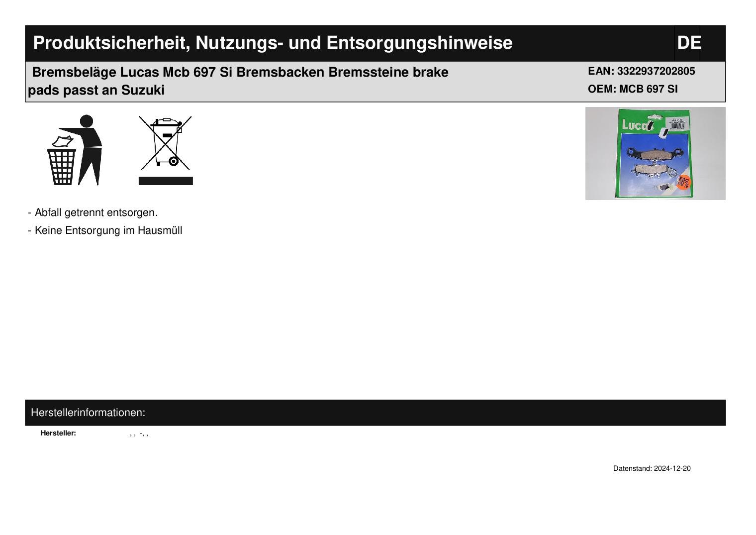This screenshot has height=535, width=756.
Task: Click the empty manufacturer address placeholder
Action: tap(139, 434)
